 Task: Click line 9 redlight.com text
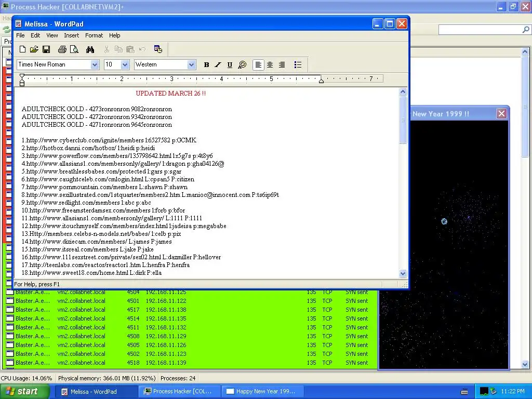click(86, 203)
